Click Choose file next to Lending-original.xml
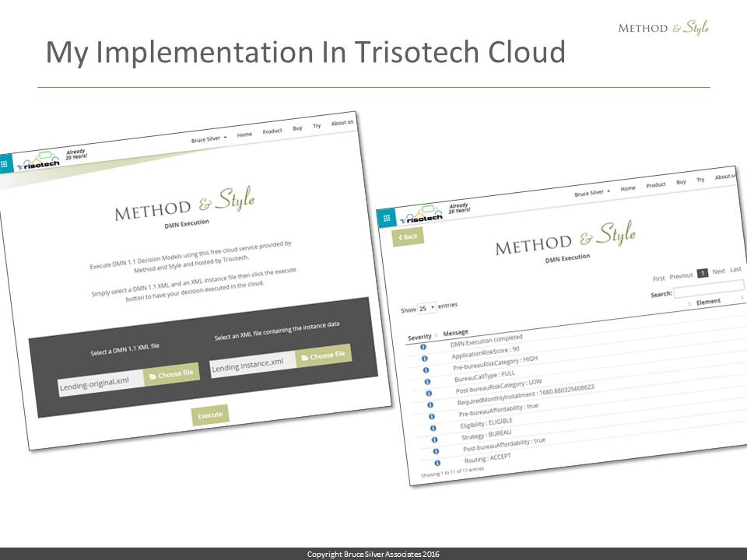The width and height of the screenshot is (747, 560). [171, 374]
